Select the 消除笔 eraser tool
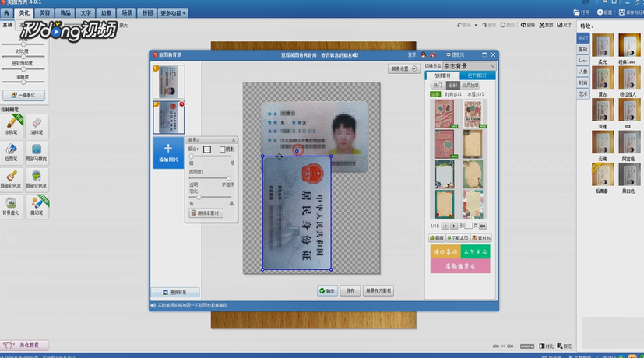Viewport: 644px width, 358px height. [x=37, y=125]
